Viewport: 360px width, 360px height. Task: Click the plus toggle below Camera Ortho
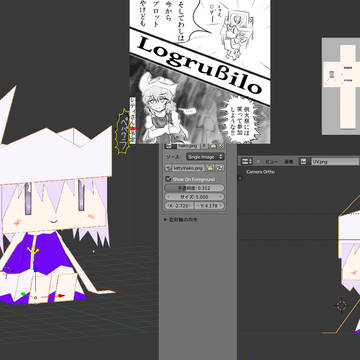pyautogui.click(x=241, y=178)
